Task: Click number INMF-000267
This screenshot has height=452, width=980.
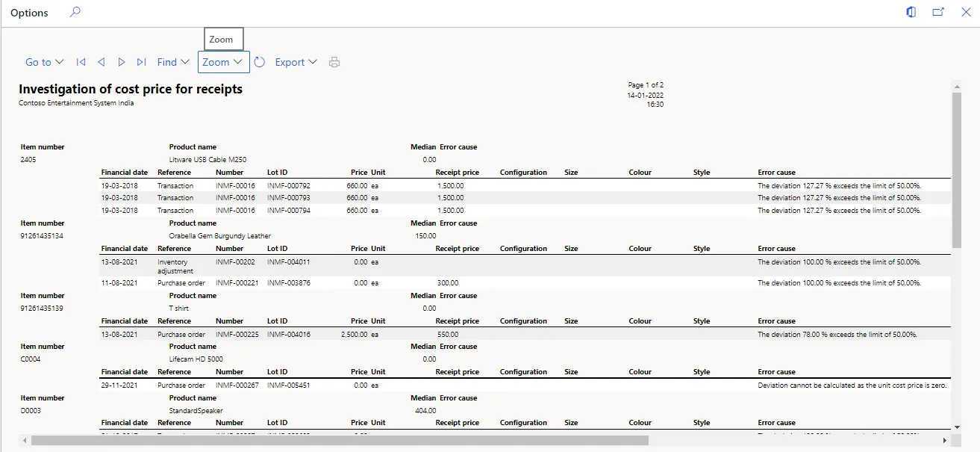Action: click(237, 385)
